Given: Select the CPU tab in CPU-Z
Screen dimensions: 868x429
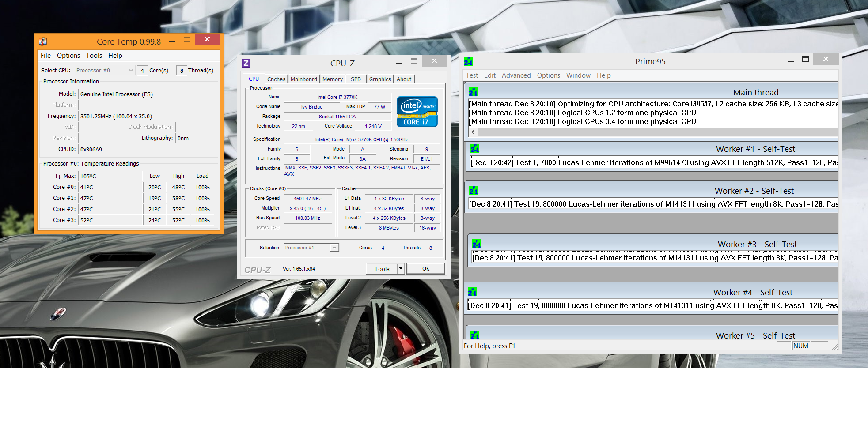Looking at the screenshot, I should tap(254, 79).
